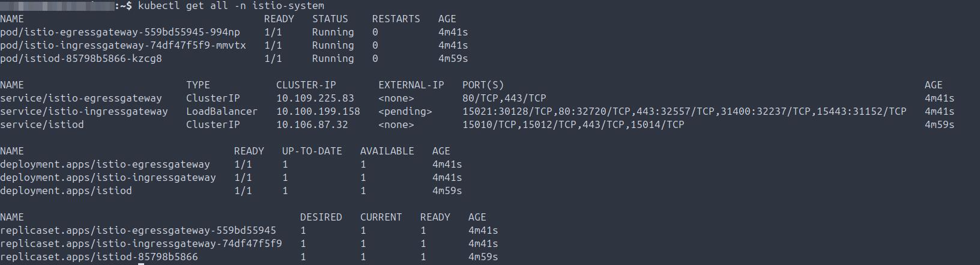This screenshot has width=980, height=265.
Task: Click the service/istio-egressgateway name
Action: coord(80,98)
